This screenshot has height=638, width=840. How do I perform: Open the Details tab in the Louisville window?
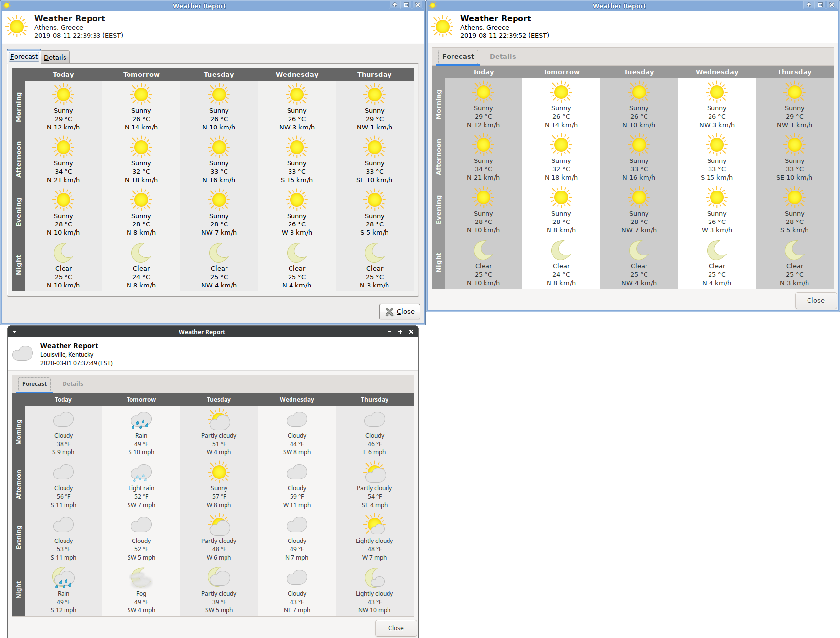click(73, 384)
